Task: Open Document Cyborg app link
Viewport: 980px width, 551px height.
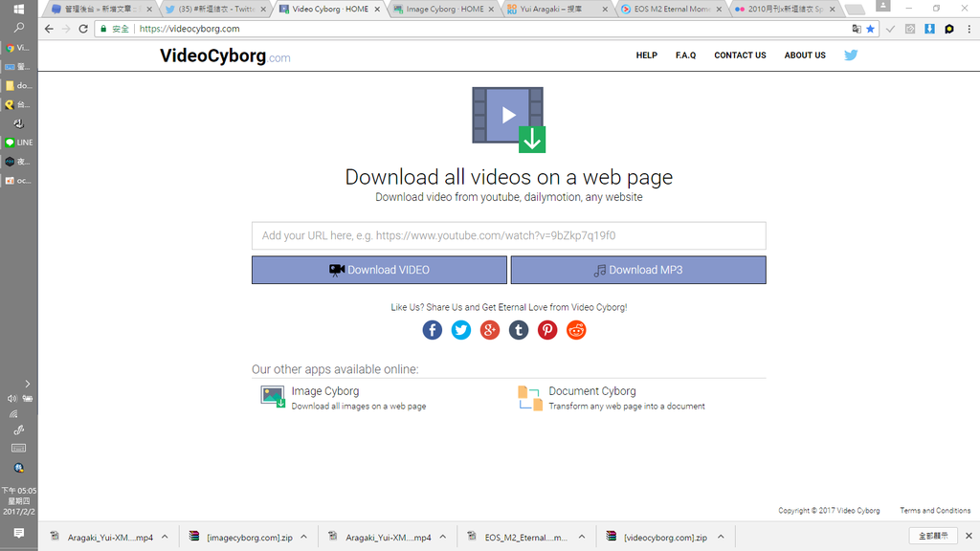Action: [x=591, y=391]
